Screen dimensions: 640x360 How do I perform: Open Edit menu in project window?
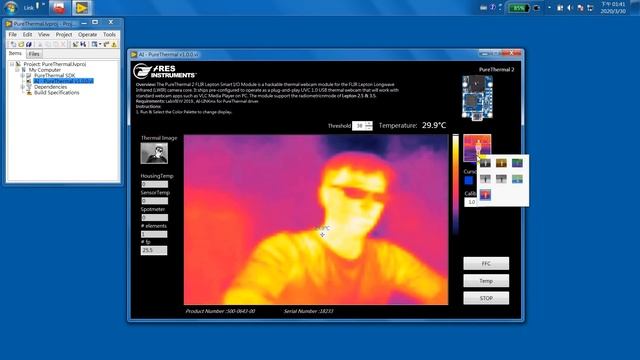pyautogui.click(x=27, y=35)
